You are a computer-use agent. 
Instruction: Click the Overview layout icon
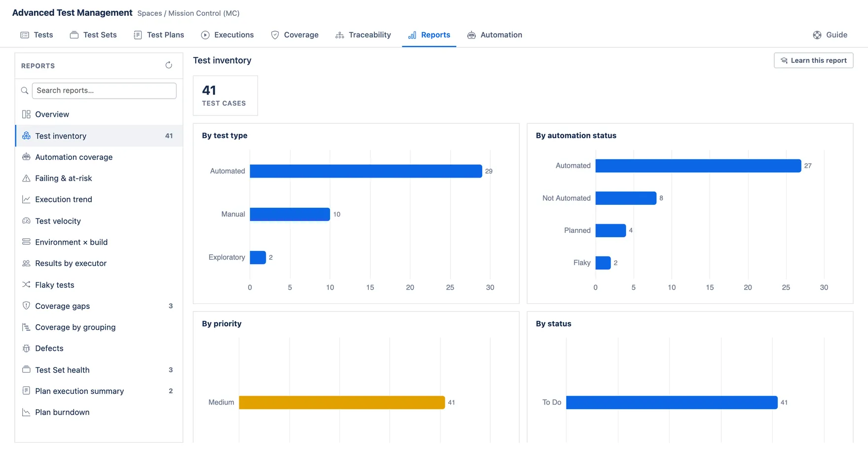click(26, 114)
